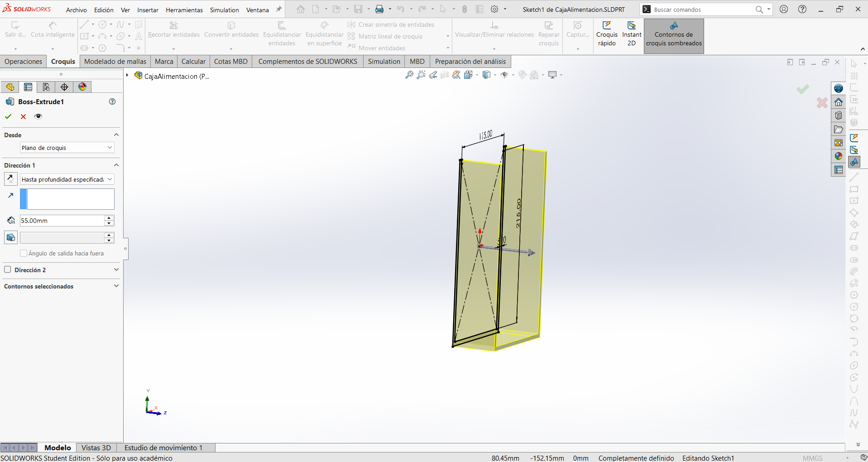Open DimXpertManager tab icon

click(x=64, y=87)
